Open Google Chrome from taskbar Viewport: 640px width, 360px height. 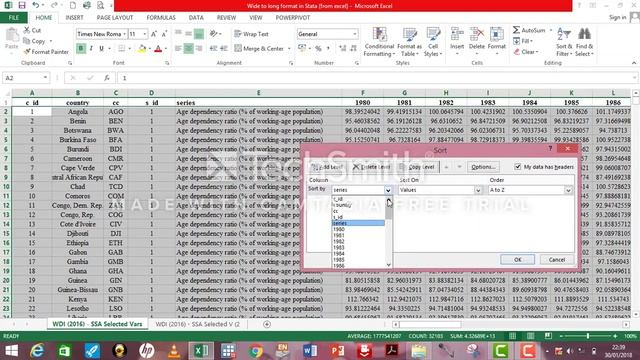(x=256, y=351)
